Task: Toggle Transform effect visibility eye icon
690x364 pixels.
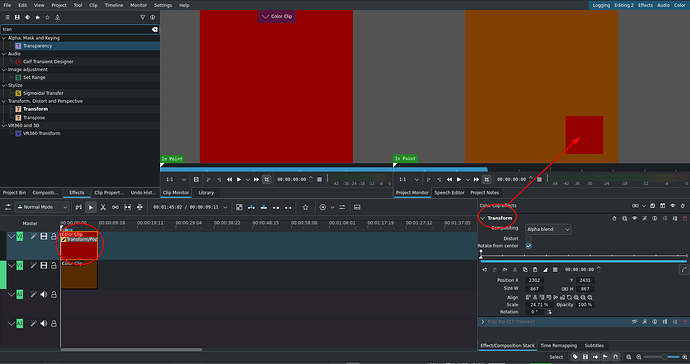Action: [635, 218]
